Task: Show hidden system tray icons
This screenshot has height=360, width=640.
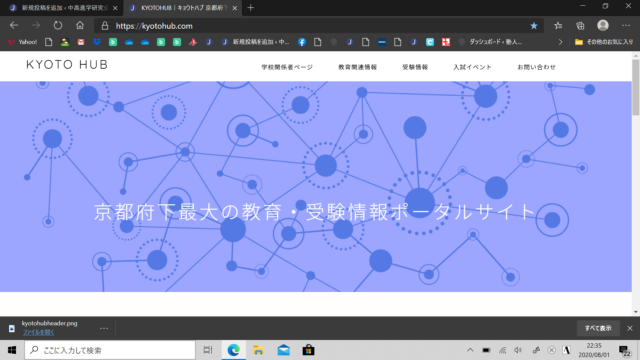Action: point(470,350)
